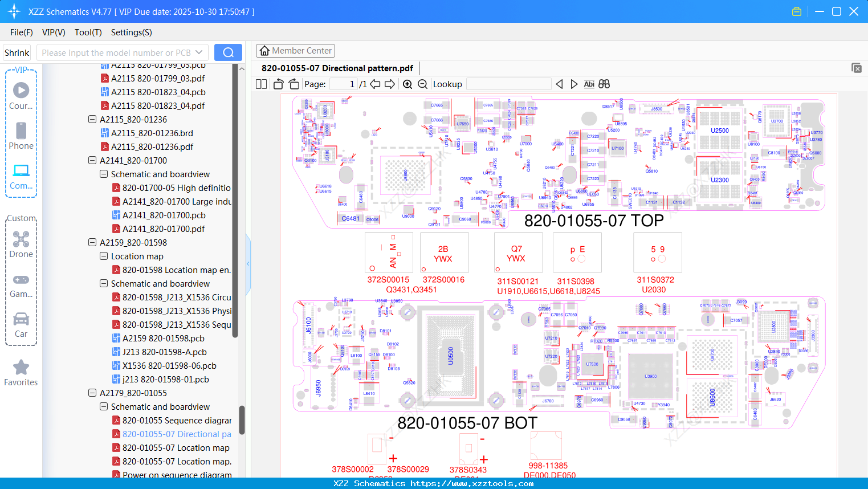This screenshot has width=868, height=489.
Task: Collapse the file tree panel handle
Action: tap(248, 264)
